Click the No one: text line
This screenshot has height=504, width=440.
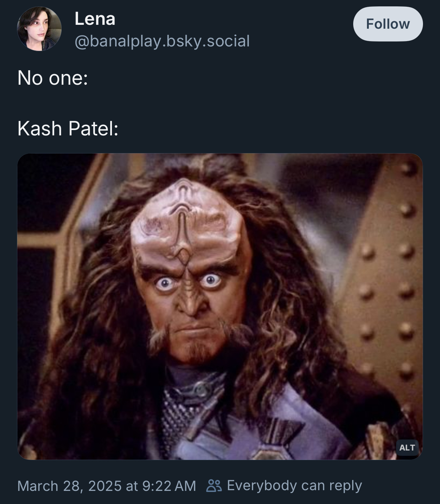(53, 78)
